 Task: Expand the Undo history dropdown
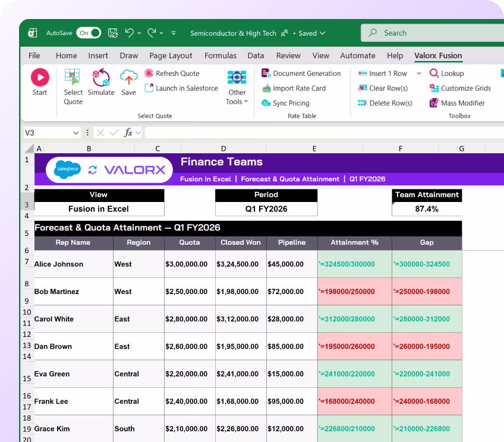139,33
